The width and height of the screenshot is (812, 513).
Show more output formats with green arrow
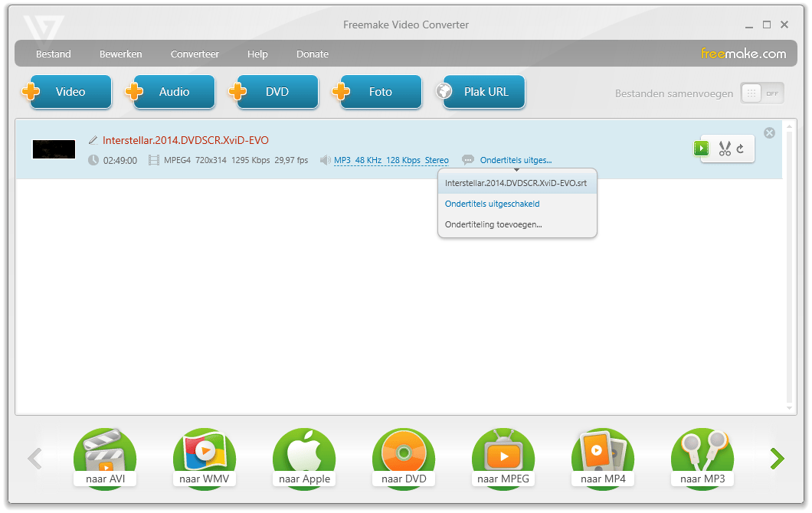[777, 458]
